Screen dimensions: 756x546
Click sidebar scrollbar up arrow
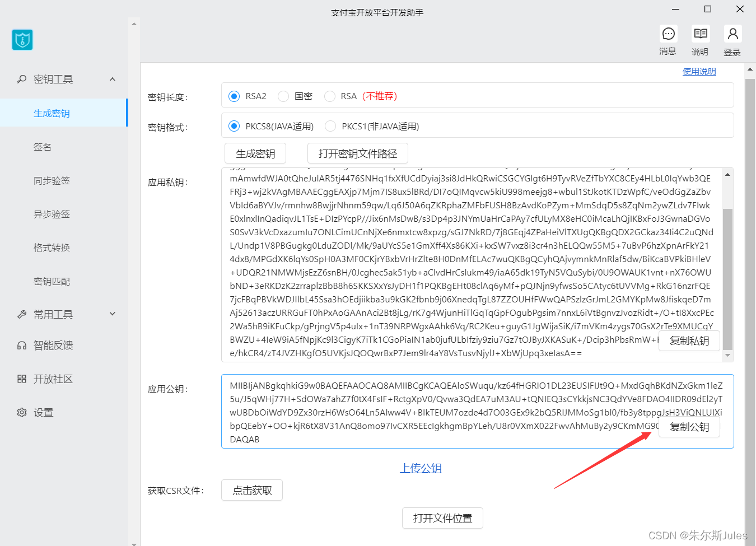(x=134, y=24)
